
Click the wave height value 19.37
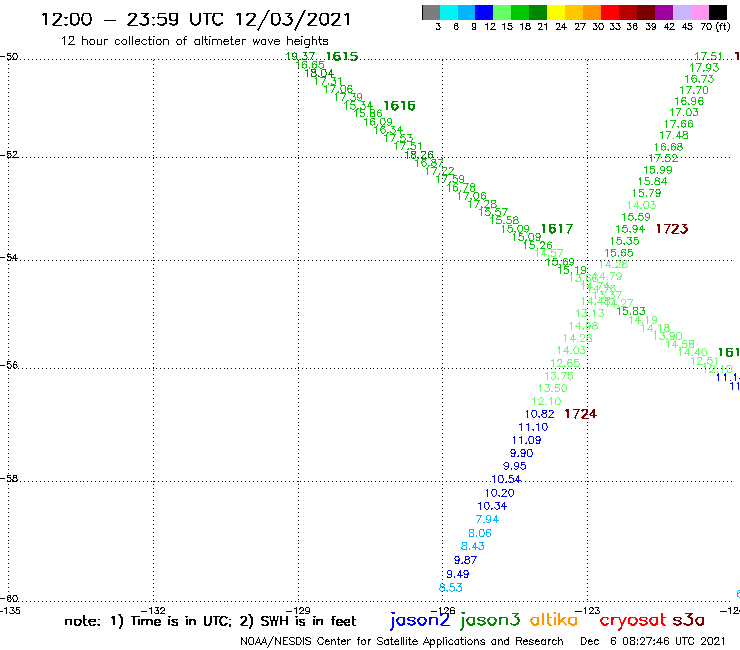[300, 56]
